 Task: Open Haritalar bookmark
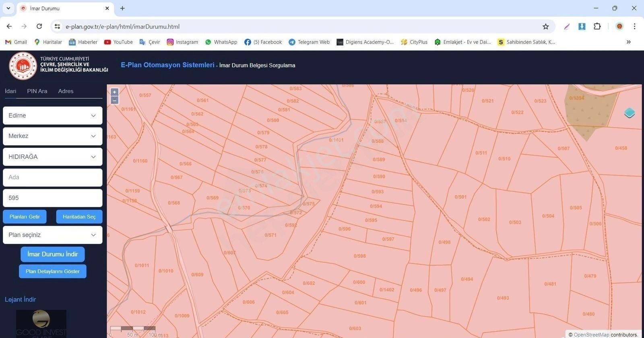(x=48, y=42)
